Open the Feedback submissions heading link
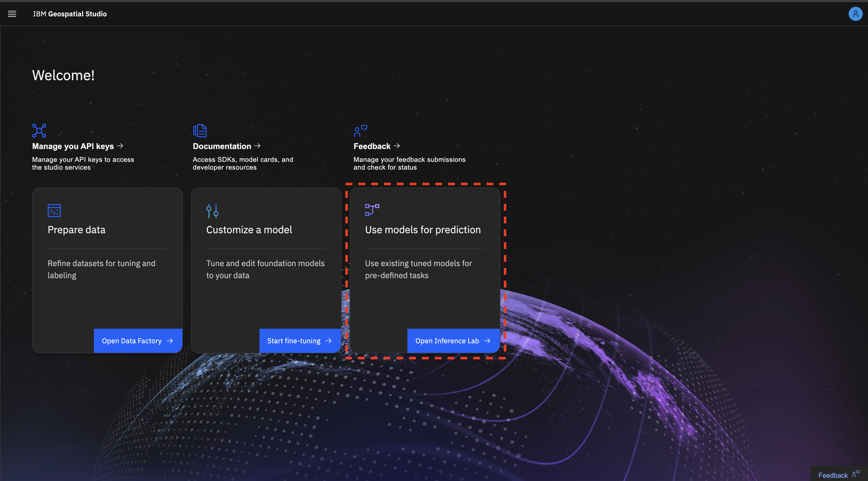Screen dimensions: 868x481 tap(372, 146)
